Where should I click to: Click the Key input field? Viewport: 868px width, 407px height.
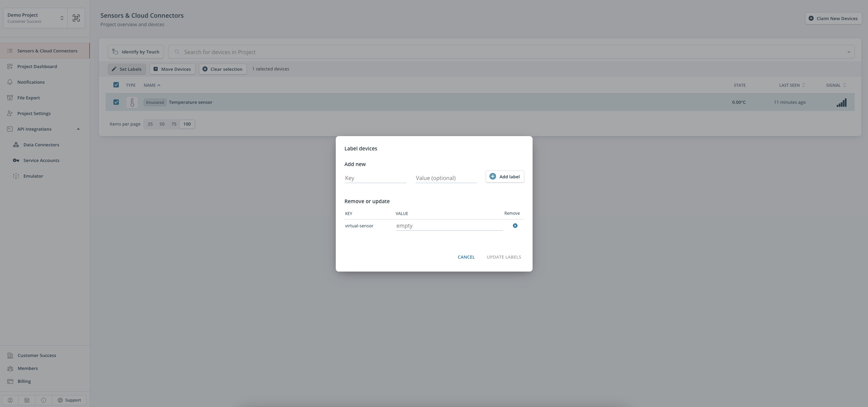pyautogui.click(x=375, y=178)
